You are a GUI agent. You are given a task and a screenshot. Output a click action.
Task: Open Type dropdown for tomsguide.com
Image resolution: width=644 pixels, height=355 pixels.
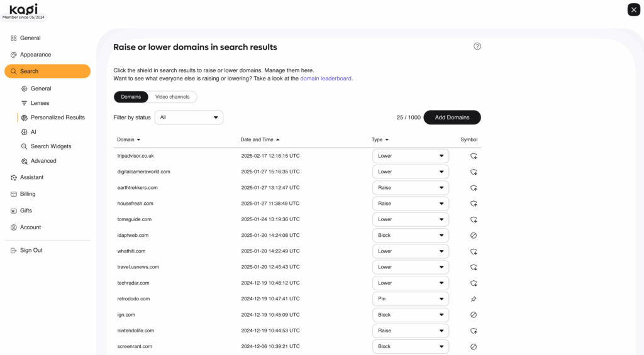click(x=410, y=219)
